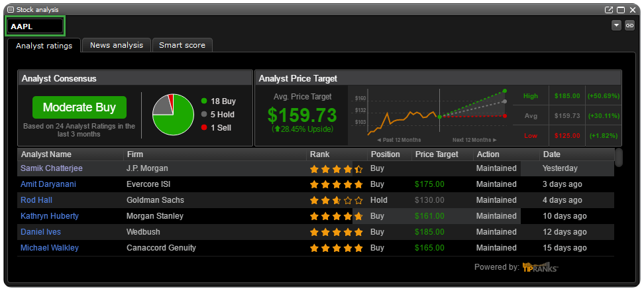This screenshot has height=291, width=644.
Task: Click Daniel Ives' five-star rank
Action: (337, 232)
